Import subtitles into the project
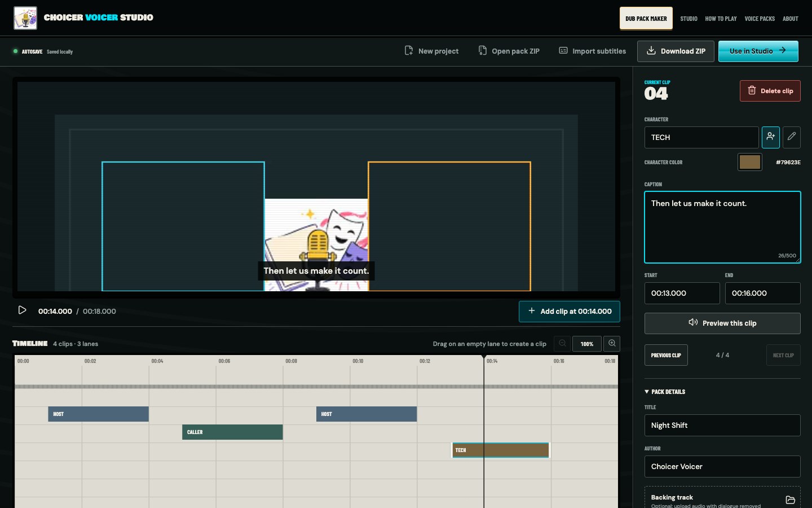 point(592,51)
